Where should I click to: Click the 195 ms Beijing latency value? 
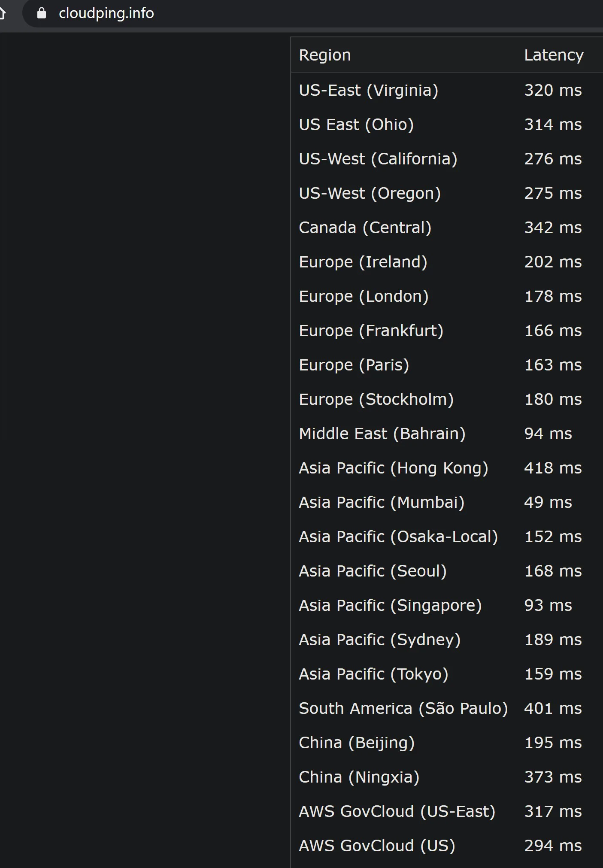tap(553, 743)
